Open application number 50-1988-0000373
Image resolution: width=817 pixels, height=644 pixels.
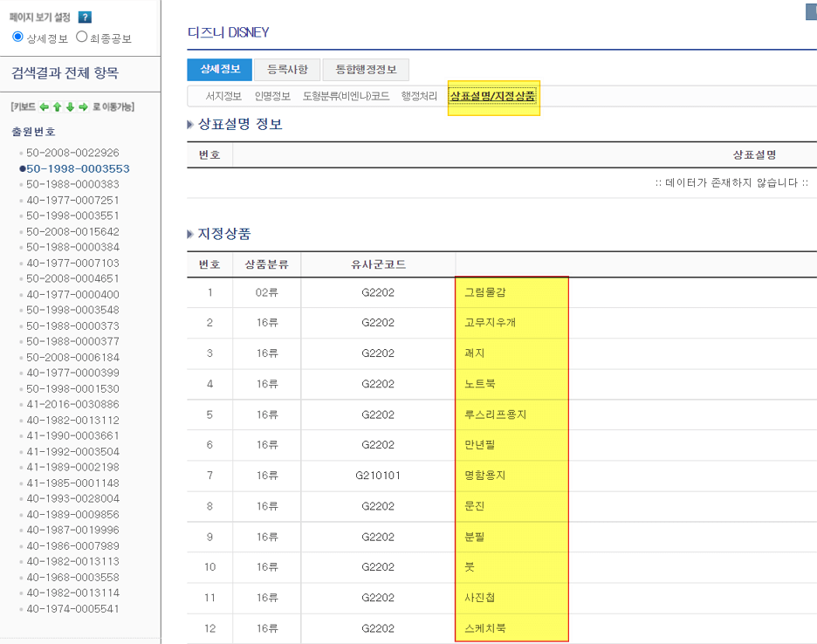[x=72, y=325]
